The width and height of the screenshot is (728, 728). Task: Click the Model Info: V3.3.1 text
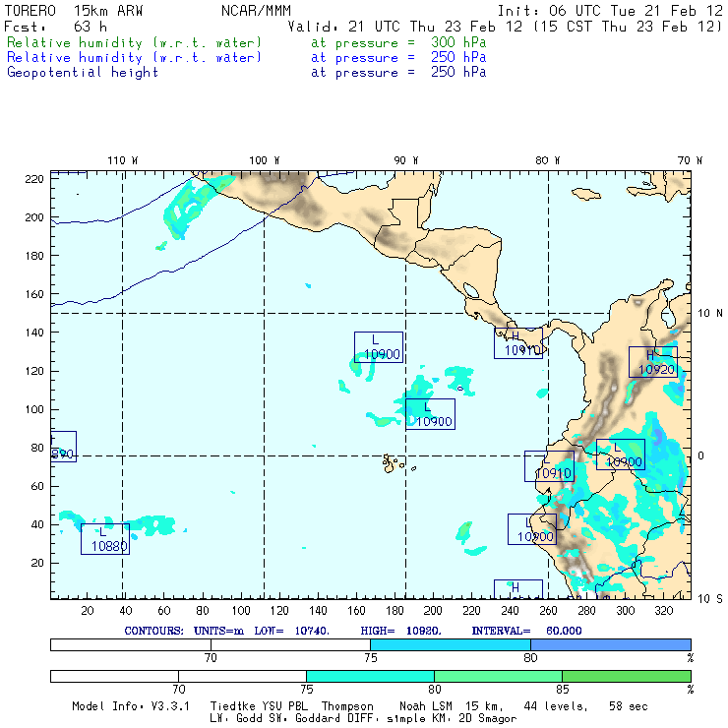131,706
